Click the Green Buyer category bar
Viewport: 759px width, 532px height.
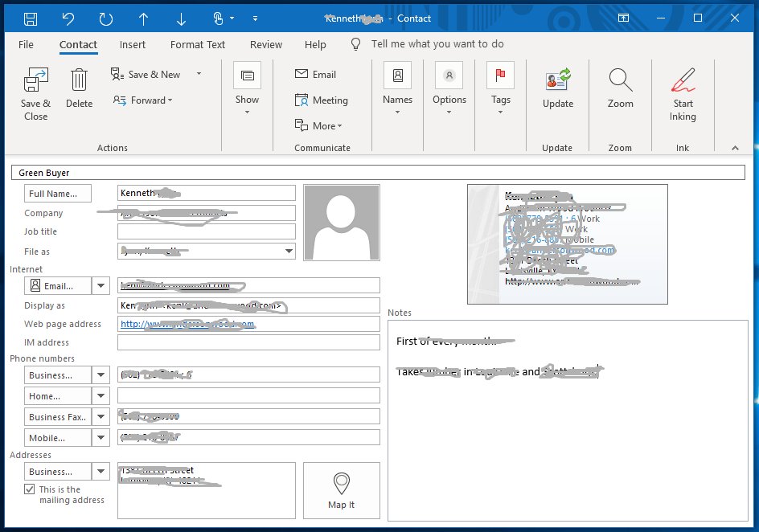pos(378,173)
